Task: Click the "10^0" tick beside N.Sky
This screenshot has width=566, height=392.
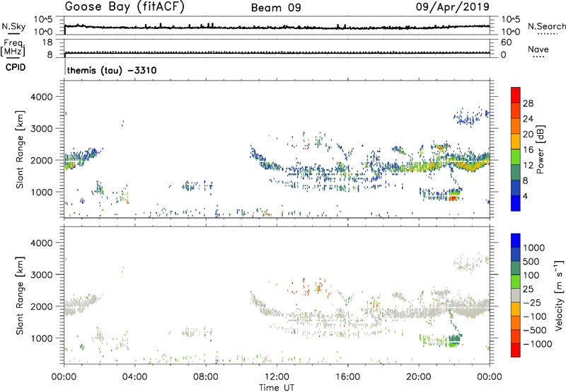Action: (43, 32)
